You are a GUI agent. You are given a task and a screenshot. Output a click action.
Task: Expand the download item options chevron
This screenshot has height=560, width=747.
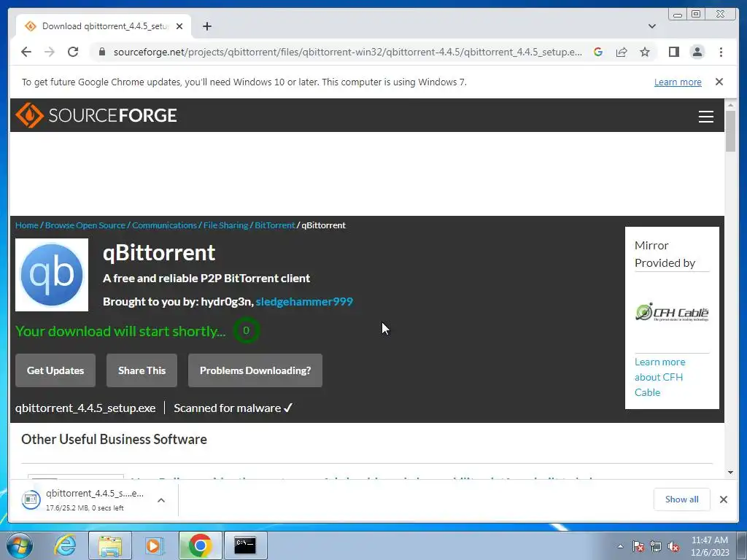(x=161, y=500)
